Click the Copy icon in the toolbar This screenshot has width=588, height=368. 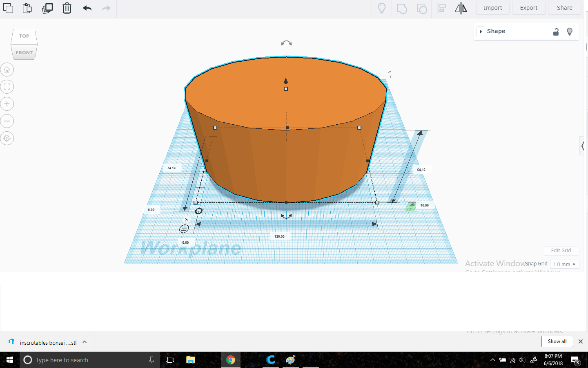point(8,8)
